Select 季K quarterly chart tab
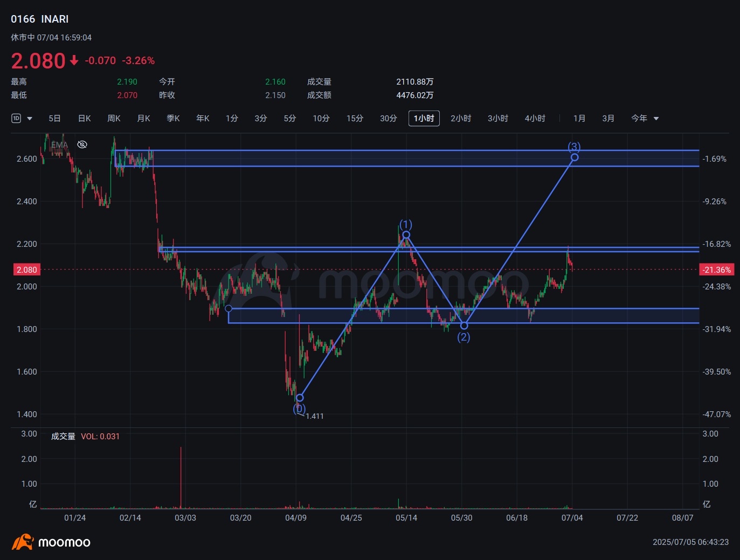The height and width of the screenshot is (560, 740). [173, 118]
